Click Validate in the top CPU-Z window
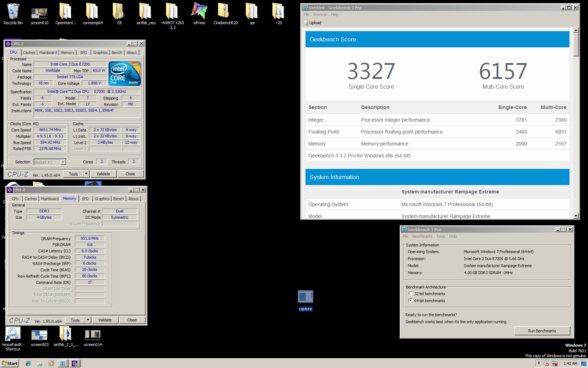Viewport: 588px width, 368px height. pos(103,174)
